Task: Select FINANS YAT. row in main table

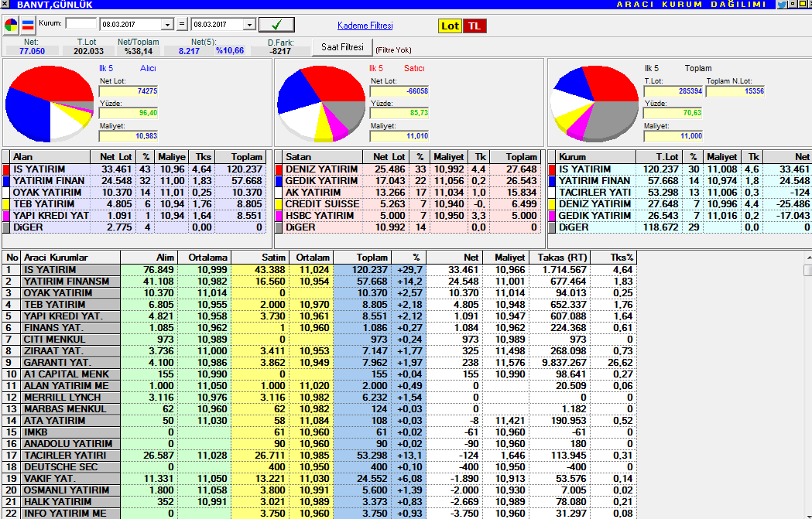Action: (x=320, y=328)
